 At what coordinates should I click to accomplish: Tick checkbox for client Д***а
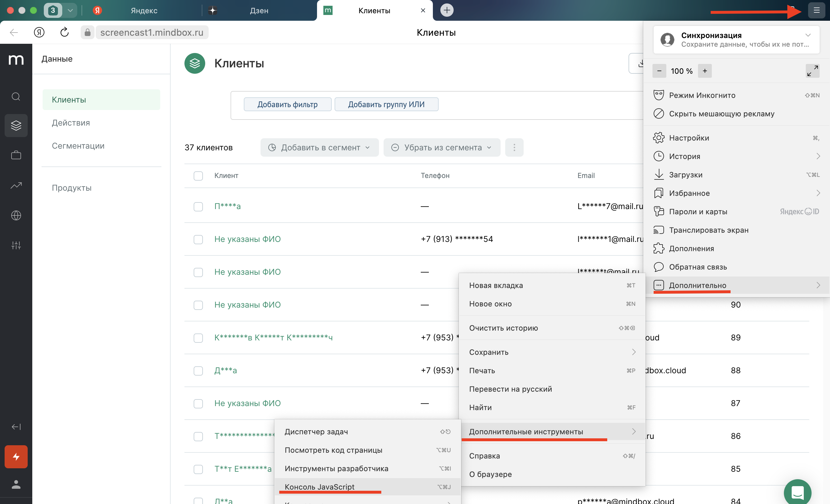[198, 371]
